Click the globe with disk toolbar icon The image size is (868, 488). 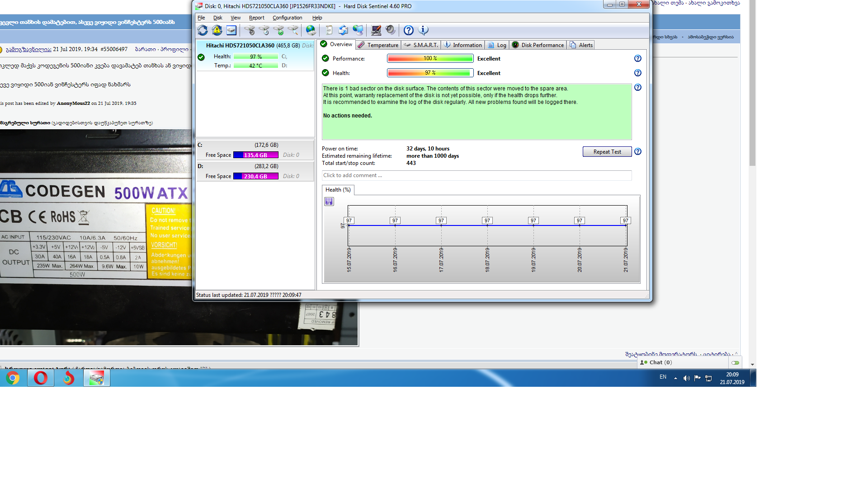(x=311, y=30)
